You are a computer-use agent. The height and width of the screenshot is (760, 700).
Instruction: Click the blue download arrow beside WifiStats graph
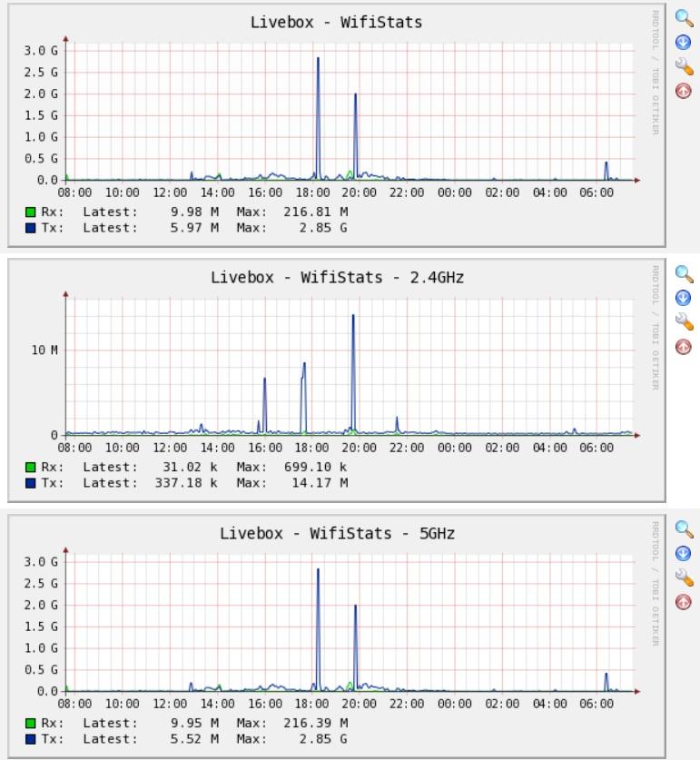coord(683,42)
